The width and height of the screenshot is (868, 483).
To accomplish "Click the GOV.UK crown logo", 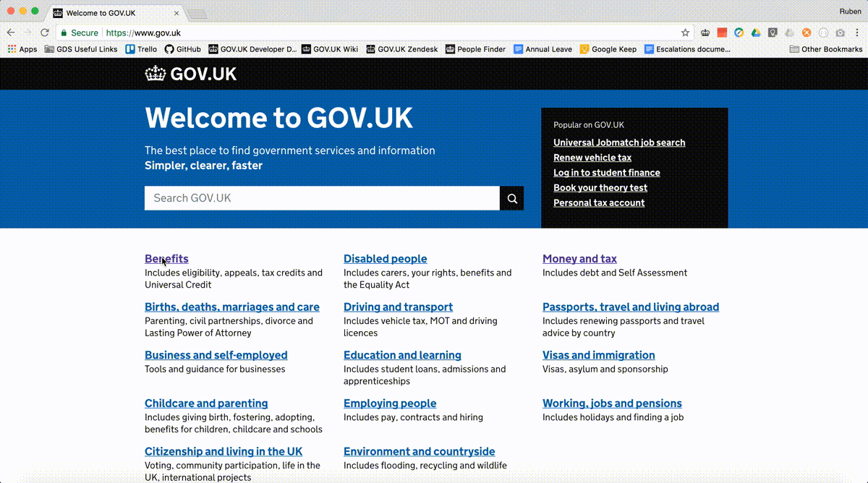I will click(x=191, y=74).
